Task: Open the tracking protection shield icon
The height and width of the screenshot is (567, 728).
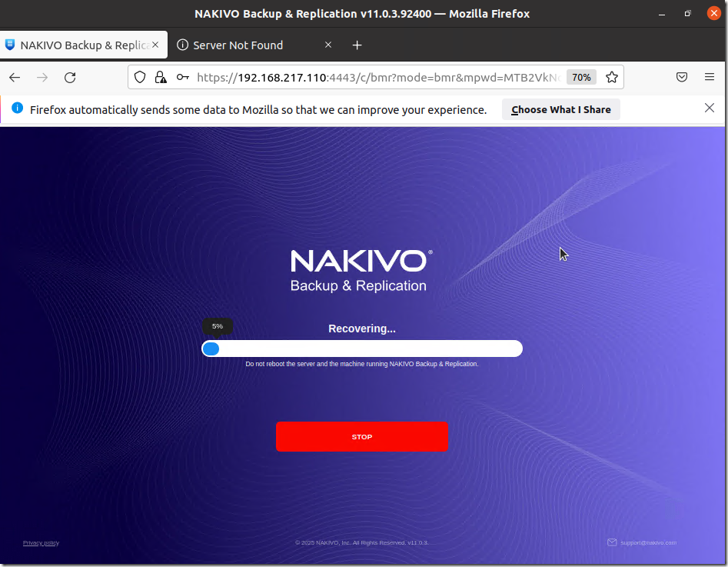Action: click(140, 77)
